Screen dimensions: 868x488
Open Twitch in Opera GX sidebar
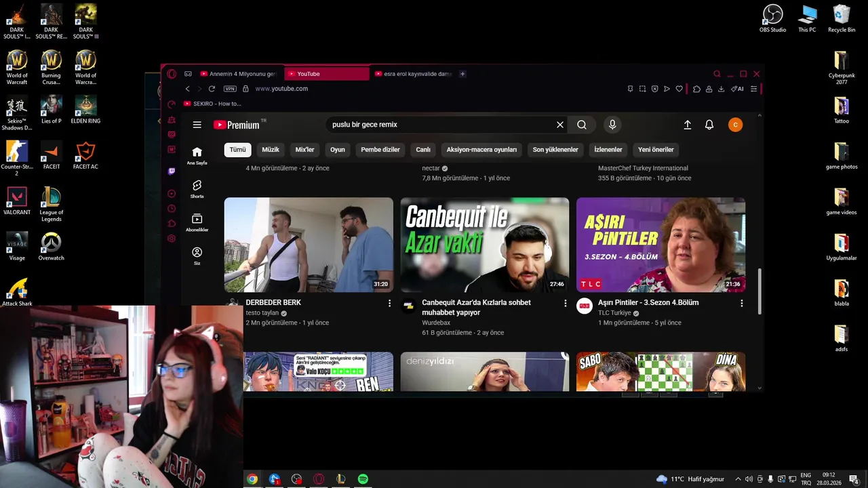coord(172,171)
